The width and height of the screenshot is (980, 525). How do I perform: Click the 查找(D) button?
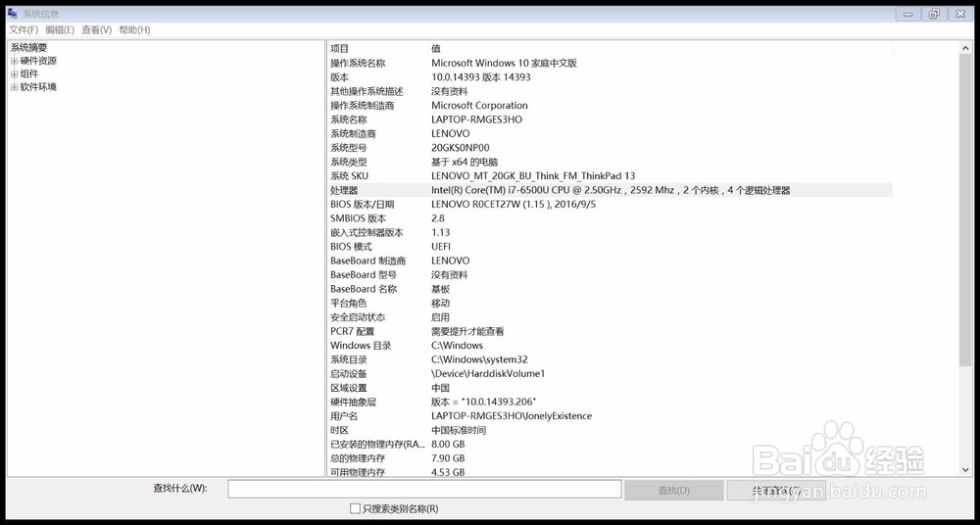[x=674, y=490]
